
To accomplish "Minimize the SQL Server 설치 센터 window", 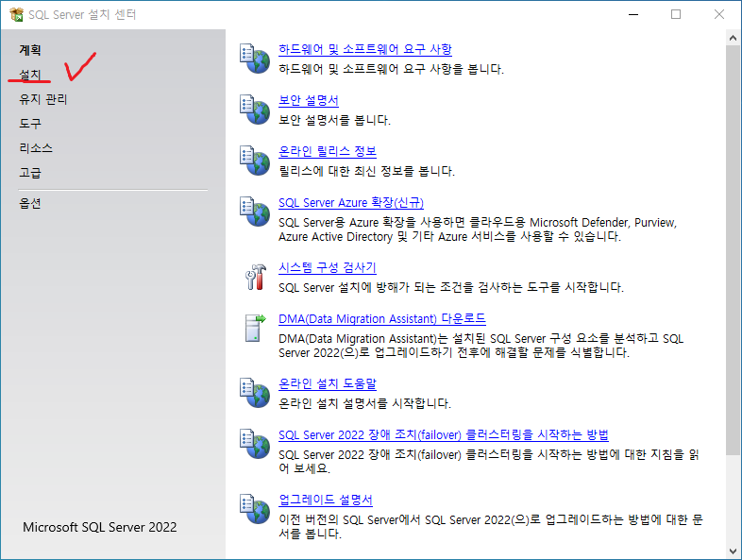I will click(x=633, y=15).
